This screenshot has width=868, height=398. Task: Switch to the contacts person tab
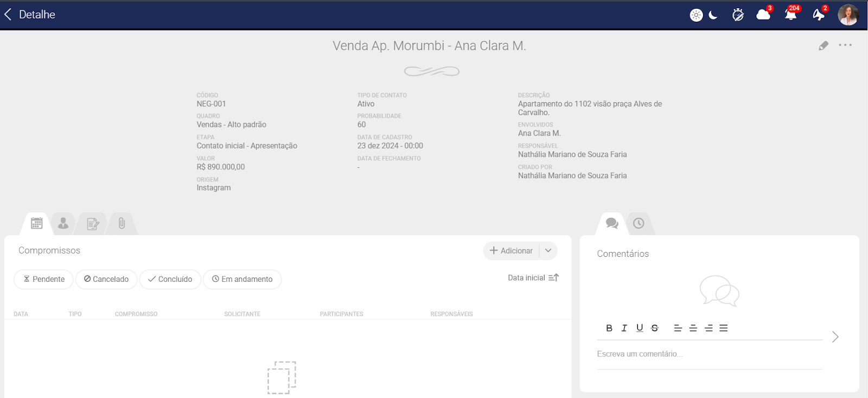click(x=63, y=223)
